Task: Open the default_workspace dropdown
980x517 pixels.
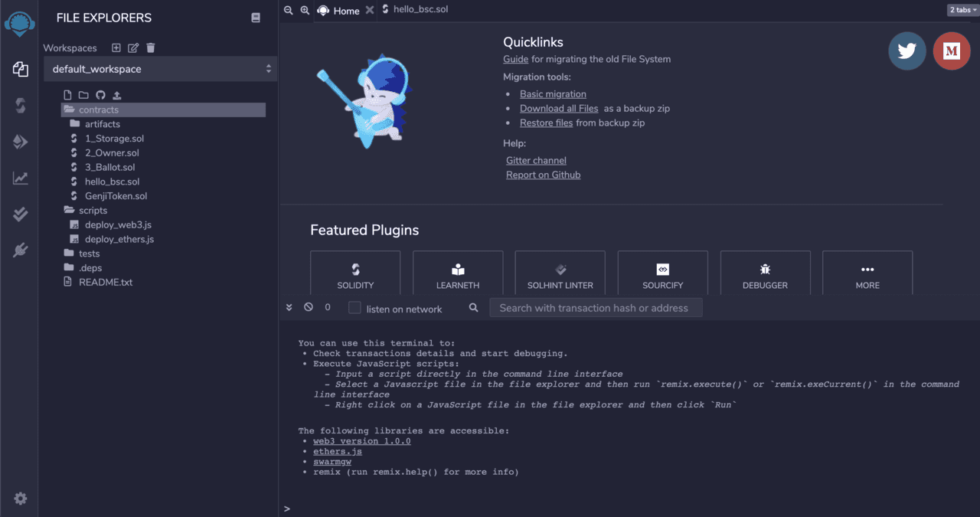Action: click(x=160, y=69)
